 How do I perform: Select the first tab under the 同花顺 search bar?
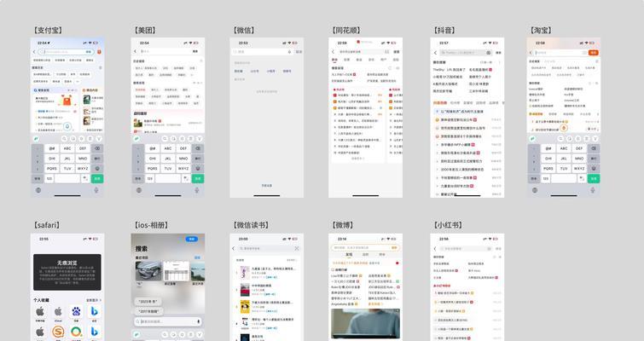334,60
